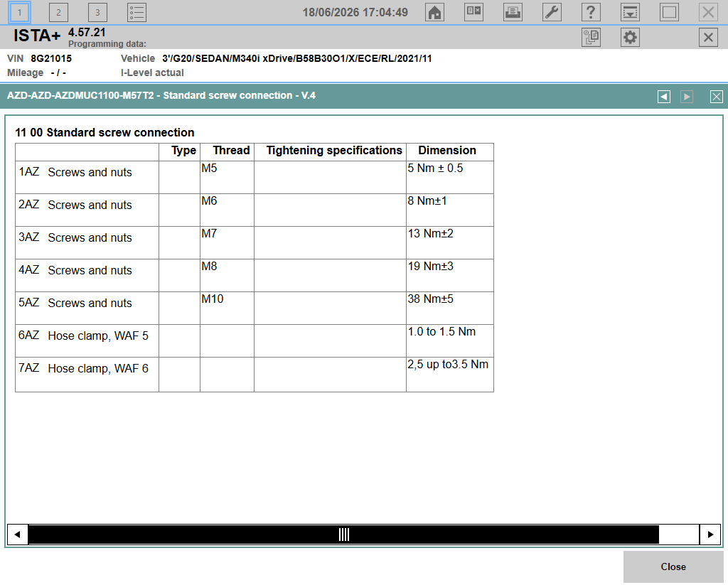The width and height of the screenshot is (728, 585).
Task: Select the 4AZ Screws and nuts row
Action: pyautogui.click(x=255, y=275)
